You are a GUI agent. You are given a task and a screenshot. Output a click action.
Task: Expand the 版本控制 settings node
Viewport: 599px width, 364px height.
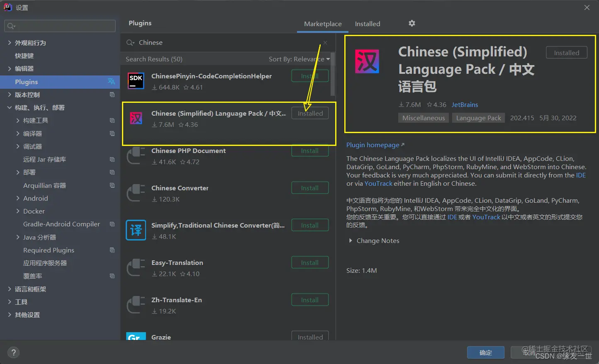(x=10, y=95)
